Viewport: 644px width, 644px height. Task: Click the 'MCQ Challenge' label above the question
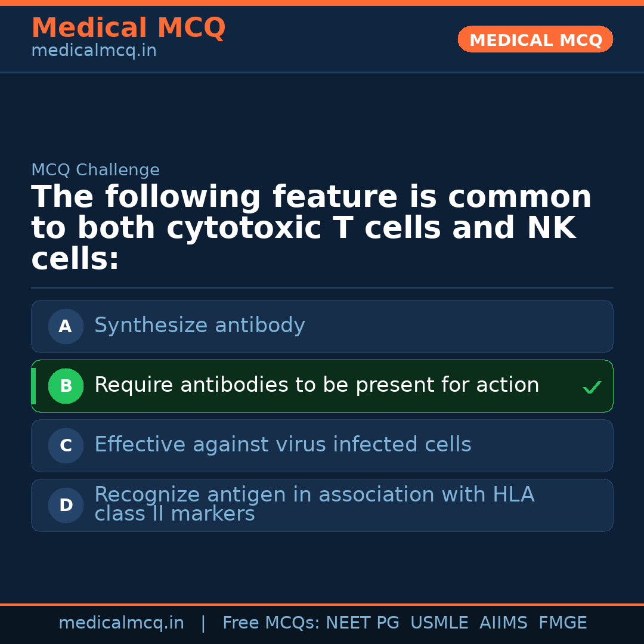pos(95,170)
